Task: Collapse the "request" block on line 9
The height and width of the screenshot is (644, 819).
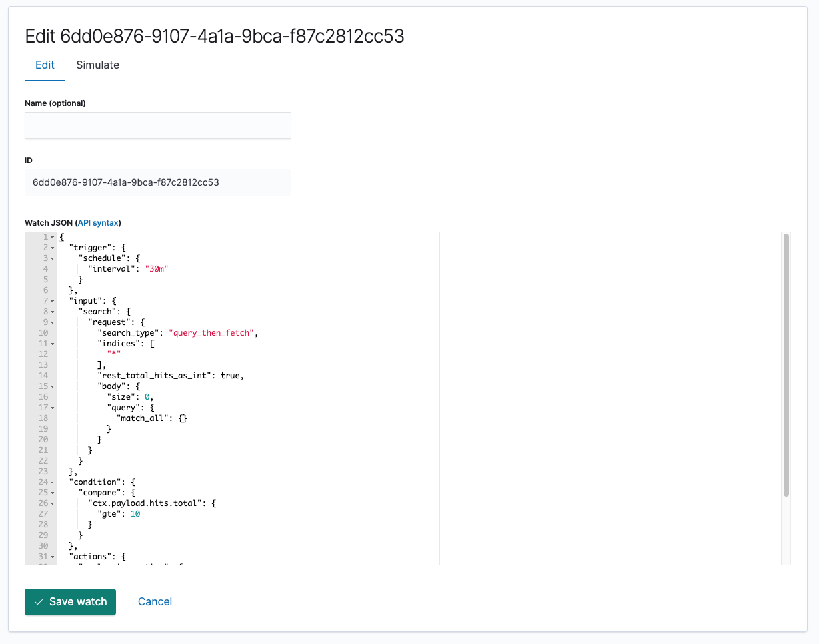Action: point(53,322)
